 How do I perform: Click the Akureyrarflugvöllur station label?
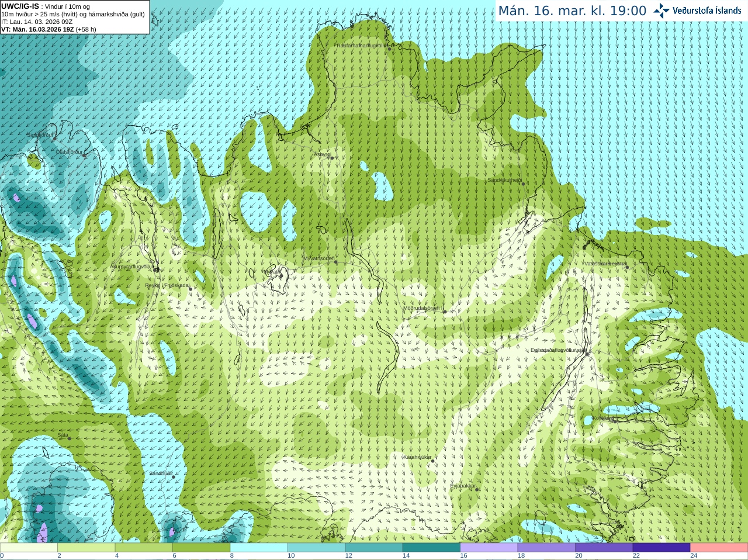pos(133,267)
